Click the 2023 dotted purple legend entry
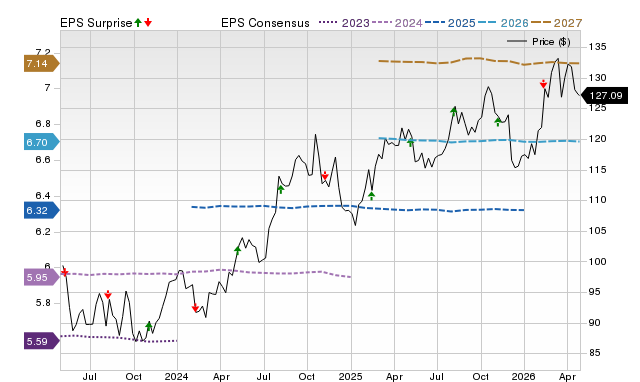Image resolution: width=640 pixels, height=382 pixels. [344, 23]
